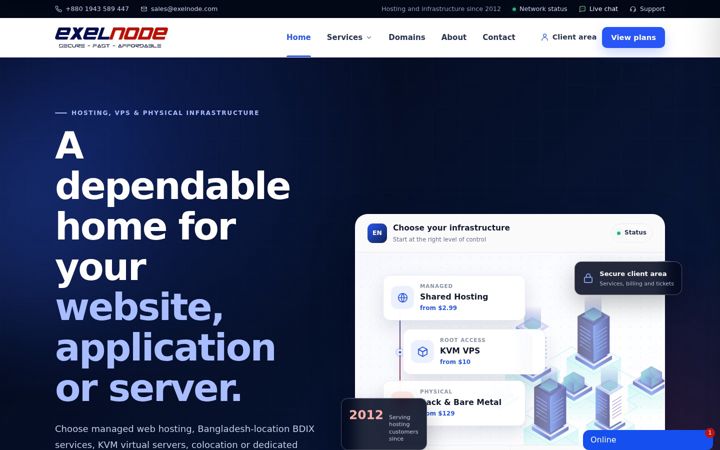Open the Contact page
720x450 pixels.
499,37
